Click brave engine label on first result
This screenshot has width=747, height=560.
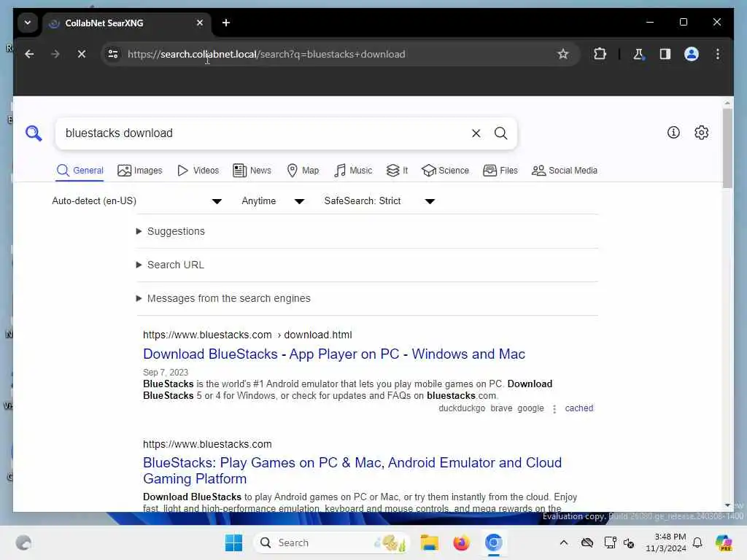pos(501,408)
